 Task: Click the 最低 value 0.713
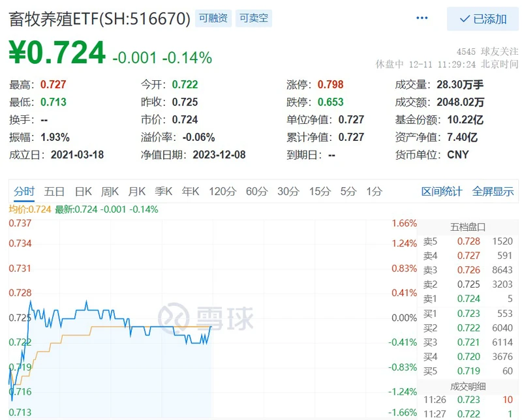click(54, 102)
